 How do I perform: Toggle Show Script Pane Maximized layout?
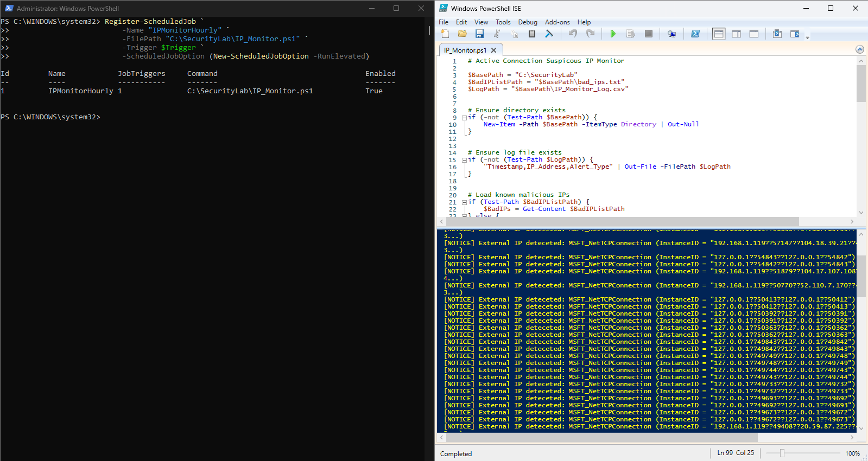tap(754, 34)
